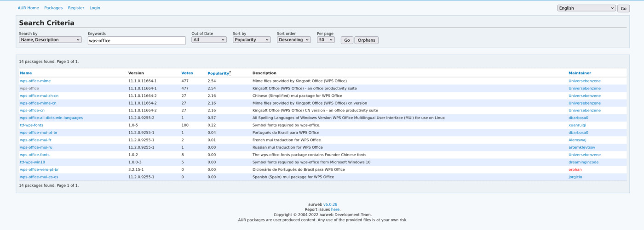Open the wps-office-mui-pt-br package
644x230 pixels.
coord(39,132)
